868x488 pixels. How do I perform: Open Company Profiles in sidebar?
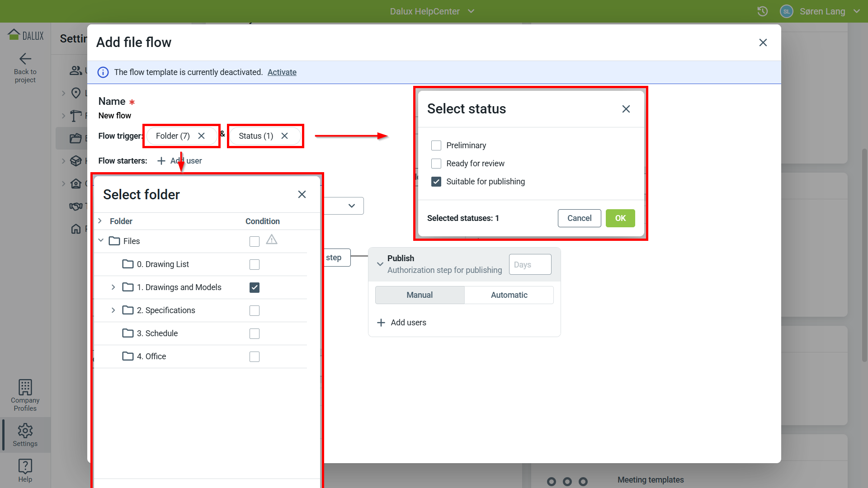pos(25,395)
